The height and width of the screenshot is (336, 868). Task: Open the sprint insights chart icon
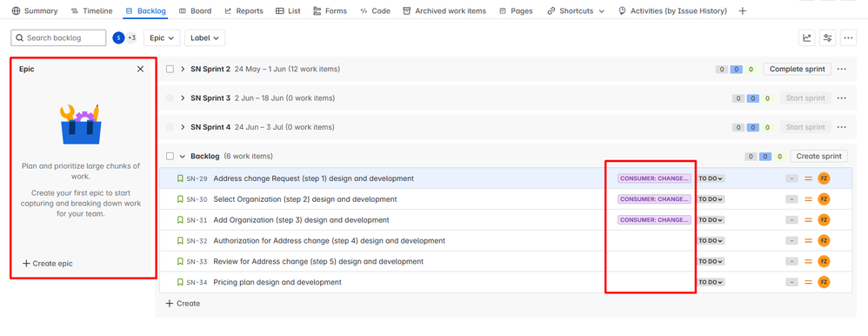pos(807,37)
